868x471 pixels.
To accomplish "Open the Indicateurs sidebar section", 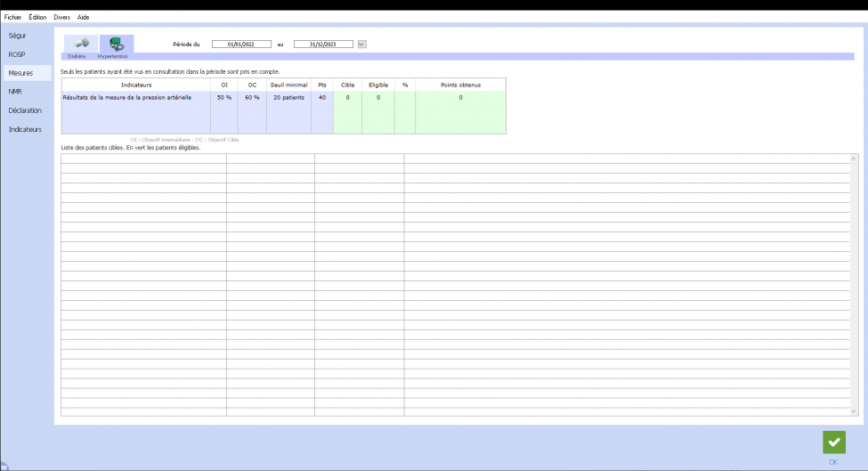I will tap(27, 129).
